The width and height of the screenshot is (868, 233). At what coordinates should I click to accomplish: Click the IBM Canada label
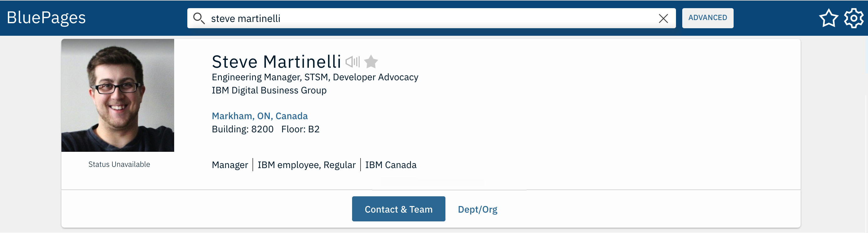[391, 165]
